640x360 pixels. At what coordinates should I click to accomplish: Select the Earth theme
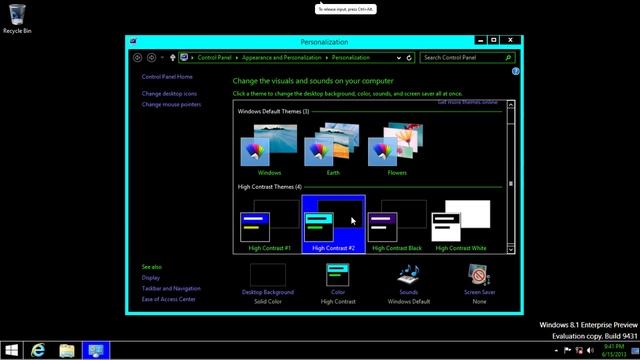[x=333, y=150]
